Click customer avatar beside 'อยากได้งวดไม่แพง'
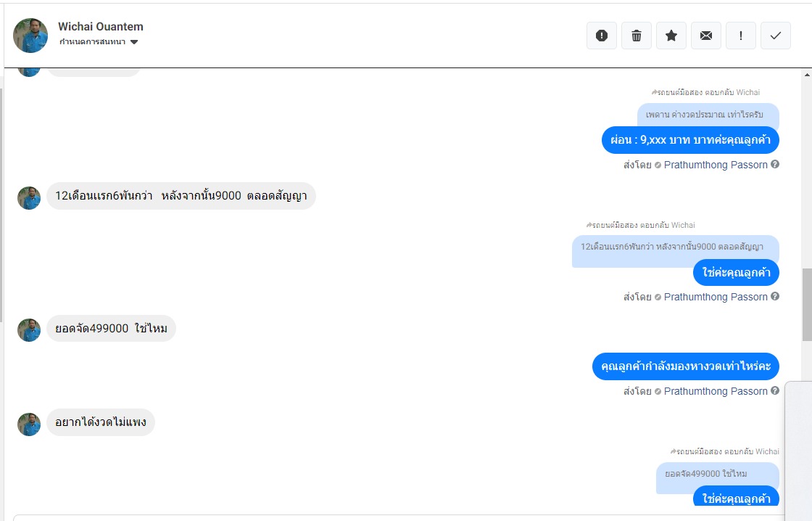This screenshot has height=521, width=812. click(x=29, y=424)
